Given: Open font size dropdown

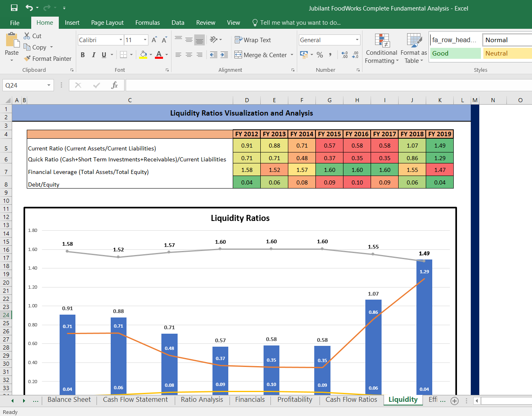Looking at the screenshot, I should [x=145, y=40].
